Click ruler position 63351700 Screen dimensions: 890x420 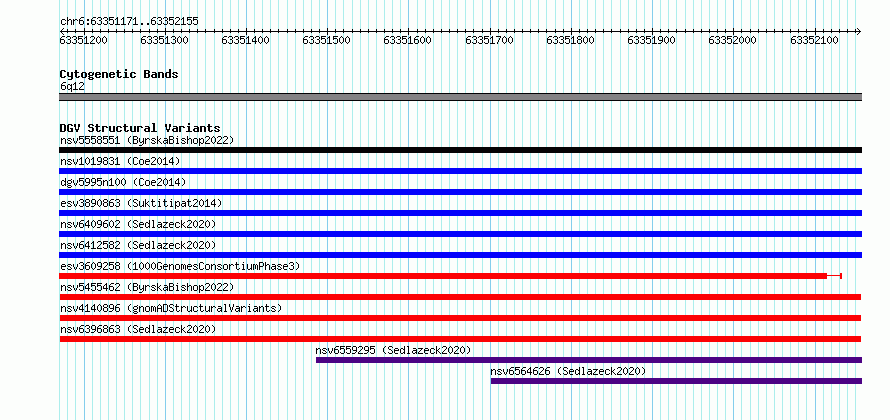click(x=490, y=40)
